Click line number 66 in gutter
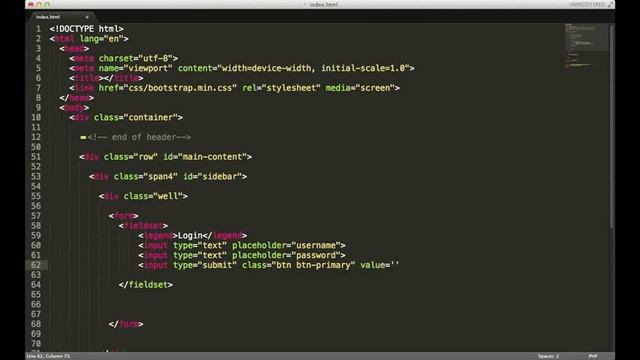This screenshot has width=640, height=360. coord(36,304)
